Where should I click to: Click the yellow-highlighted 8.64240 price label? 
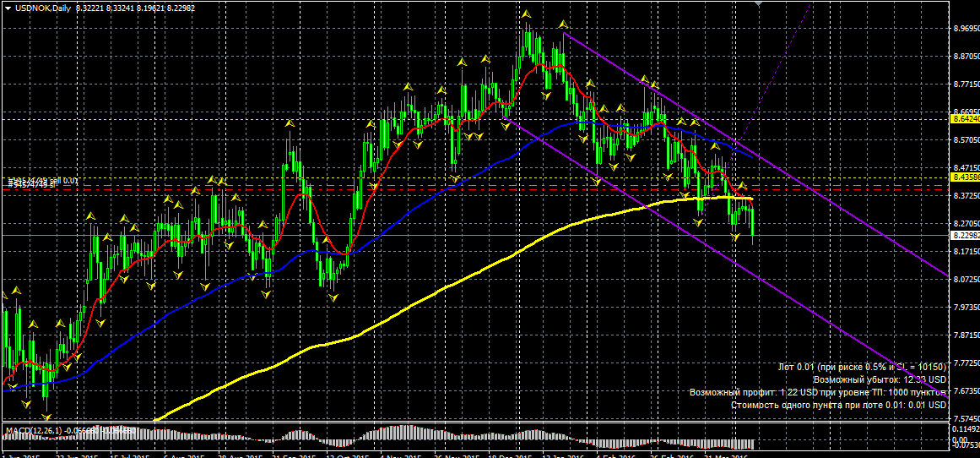tap(966, 118)
